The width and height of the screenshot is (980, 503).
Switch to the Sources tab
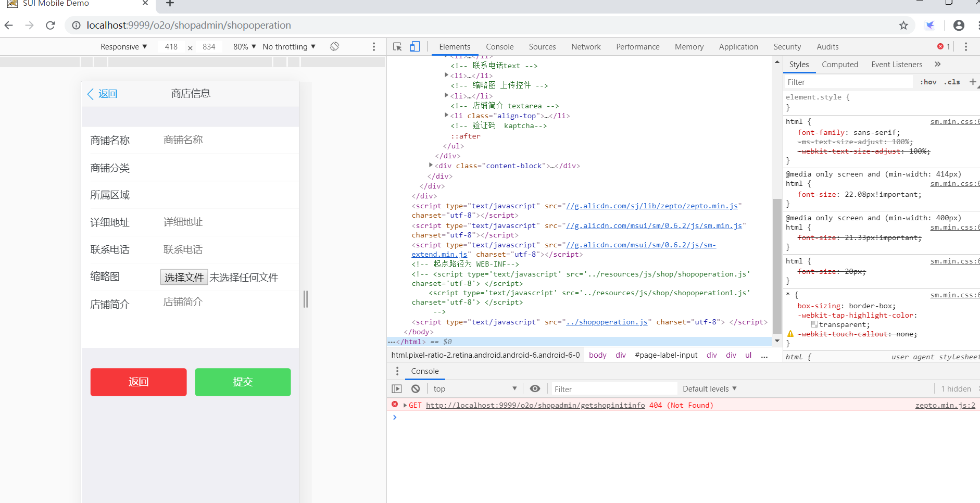click(542, 46)
